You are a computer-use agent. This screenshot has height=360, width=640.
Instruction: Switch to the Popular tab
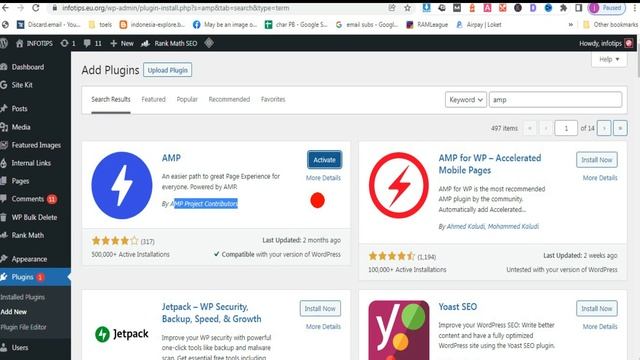[x=187, y=99]
